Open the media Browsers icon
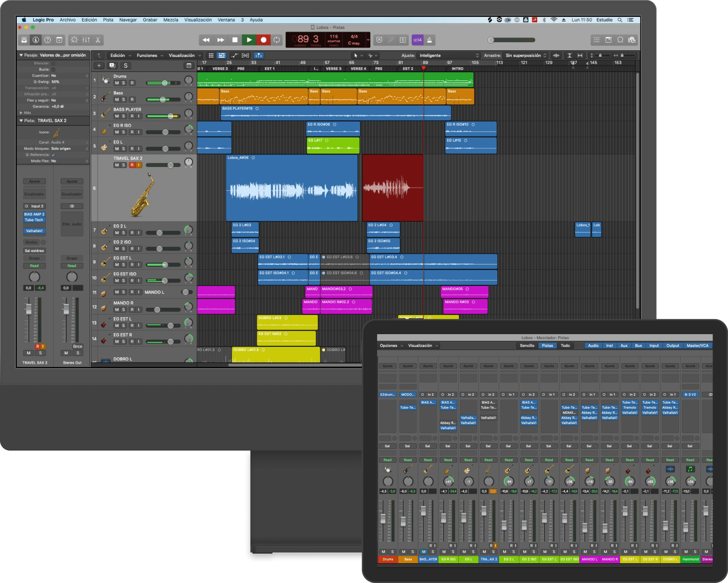Viewport: 728px width, 583px height. 632,40
